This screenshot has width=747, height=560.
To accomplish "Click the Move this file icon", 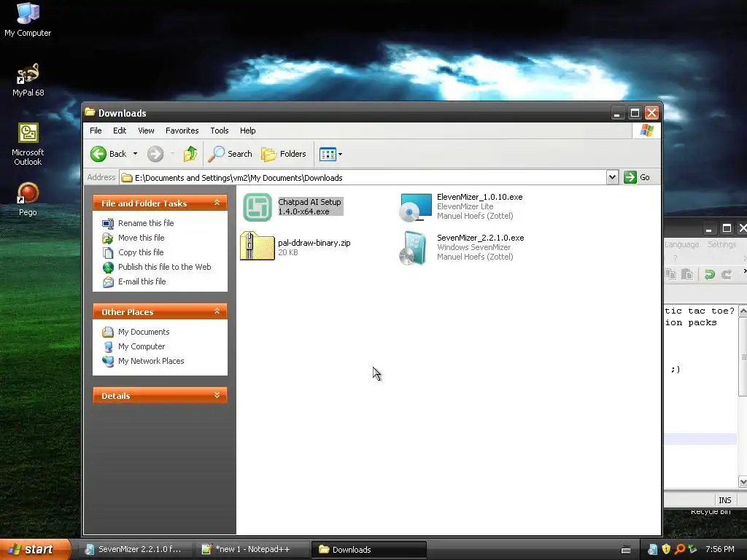I will tap(108, 238).
